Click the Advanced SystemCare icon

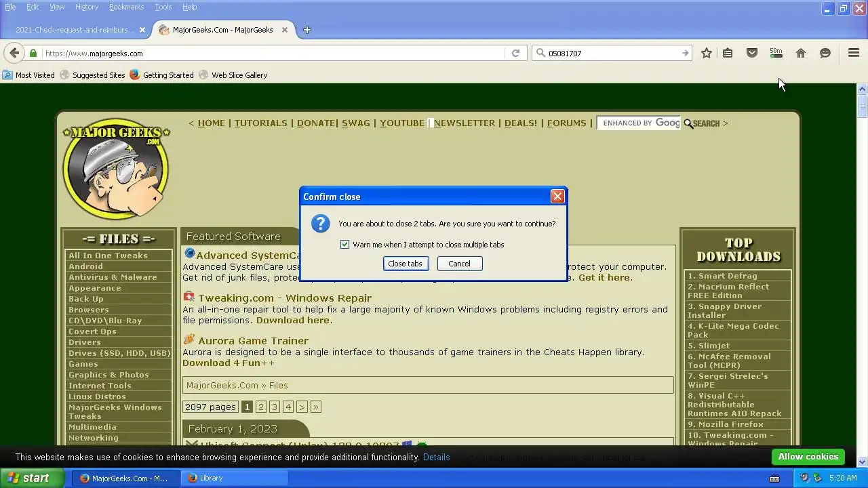point(190,254)
